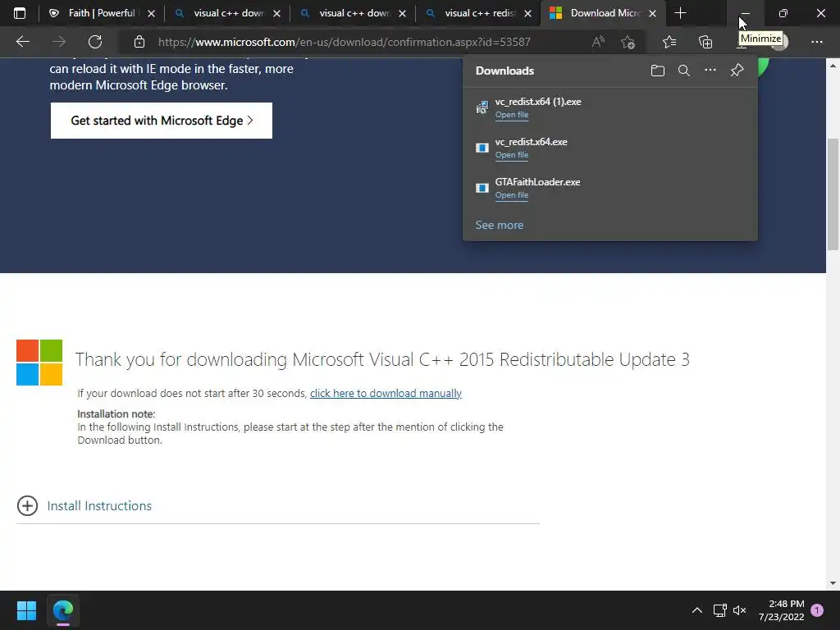Click the Downloads panel title
This screenshot has width=840, height=630.
click(504, 71)
